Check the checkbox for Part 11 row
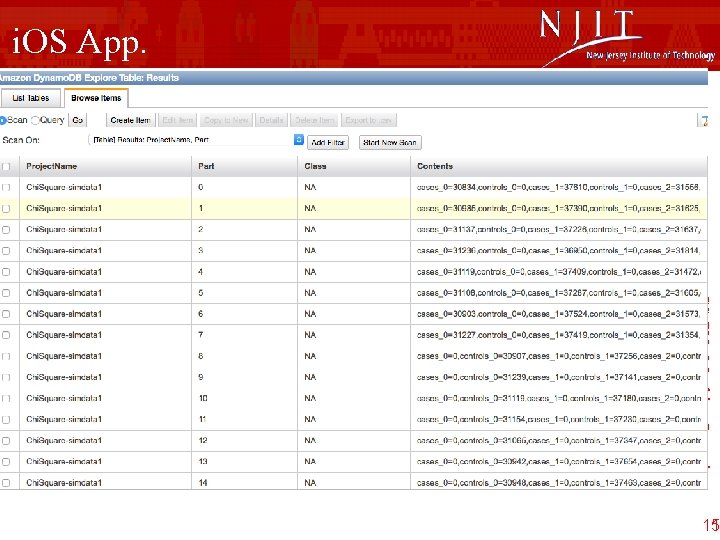 pyautogui.click(x=6, y=420)
